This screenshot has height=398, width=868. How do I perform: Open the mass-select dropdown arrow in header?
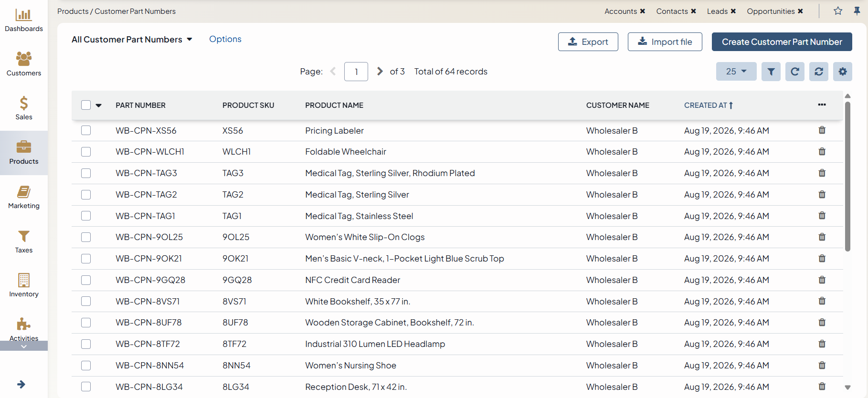click(99, 105)
